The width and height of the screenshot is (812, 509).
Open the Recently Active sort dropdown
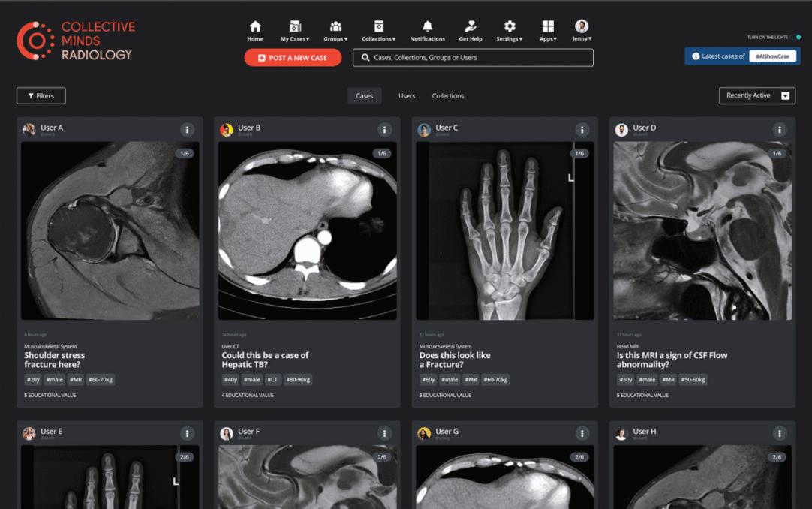756,95
